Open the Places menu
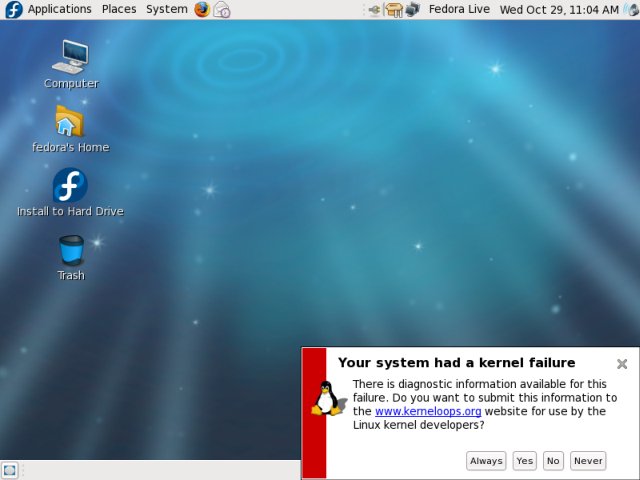This screenshot has width=640, height=480. click(x=119, y=9)
